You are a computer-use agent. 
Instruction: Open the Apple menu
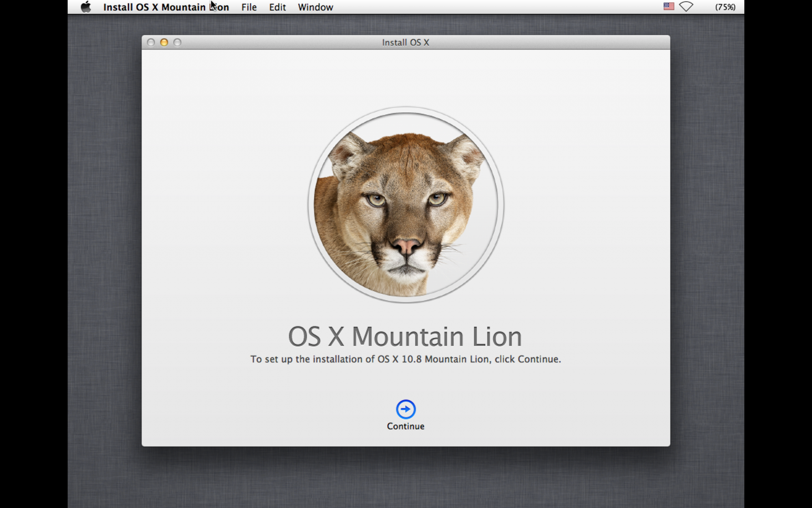point(86,7)
